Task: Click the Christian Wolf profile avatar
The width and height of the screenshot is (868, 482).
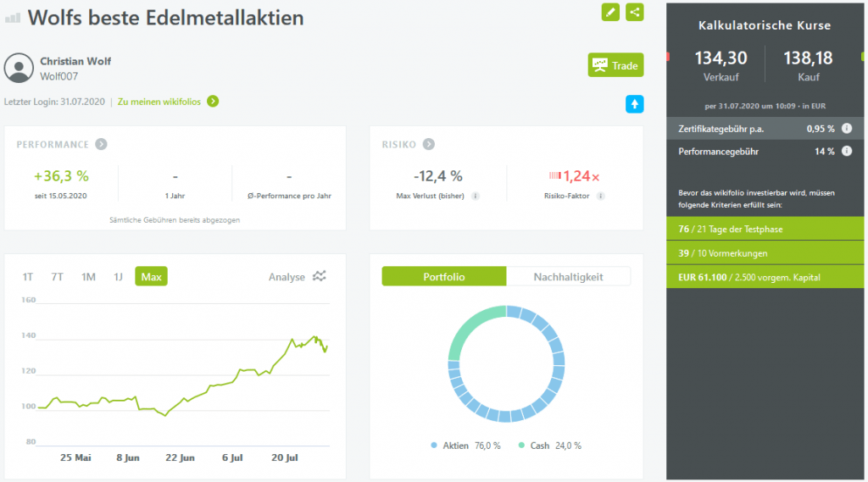Action: tap(19, 68)
